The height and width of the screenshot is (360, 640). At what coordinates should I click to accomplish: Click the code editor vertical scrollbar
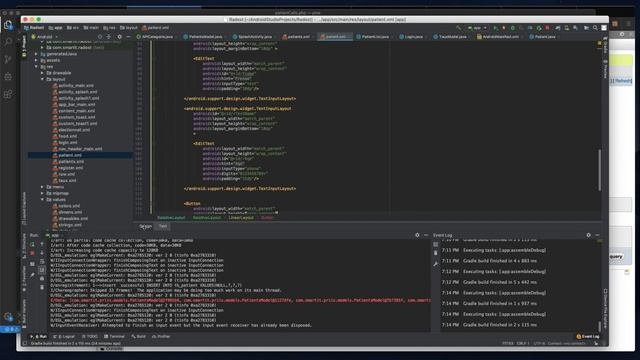(600, 169)
